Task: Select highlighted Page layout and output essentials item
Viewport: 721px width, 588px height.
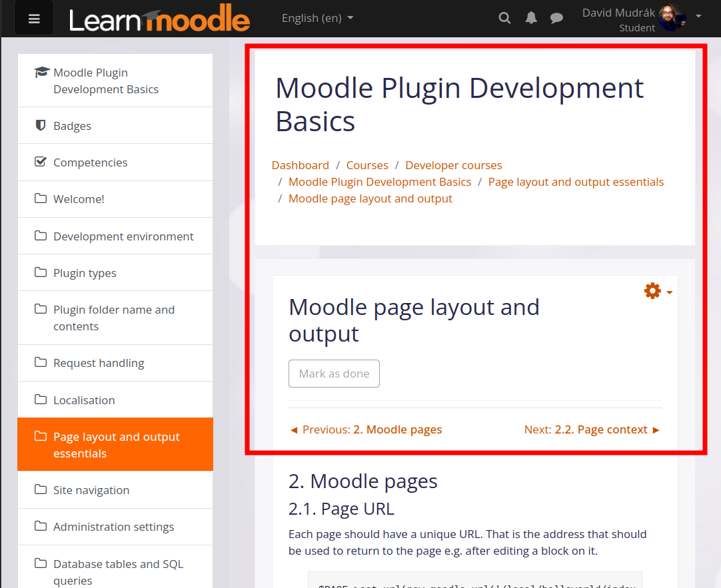Action: [115, 445]
